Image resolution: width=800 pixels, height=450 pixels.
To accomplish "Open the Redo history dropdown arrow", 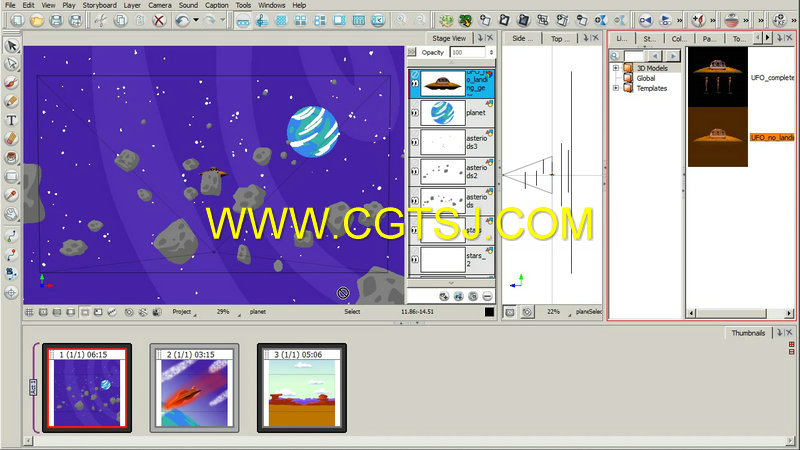I will click(223, 20).
